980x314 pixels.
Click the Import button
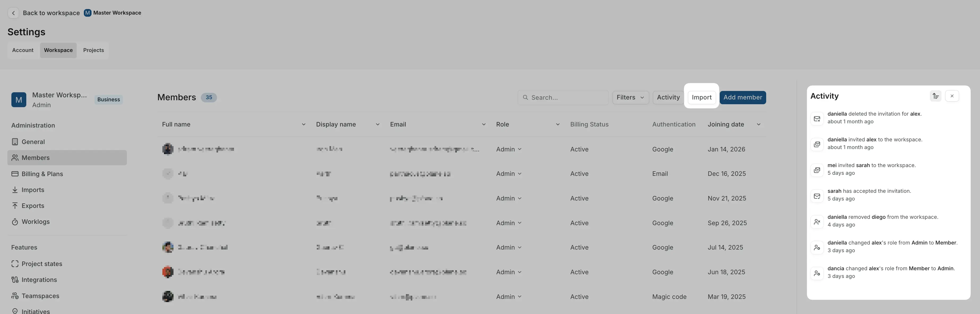point(701,97)
